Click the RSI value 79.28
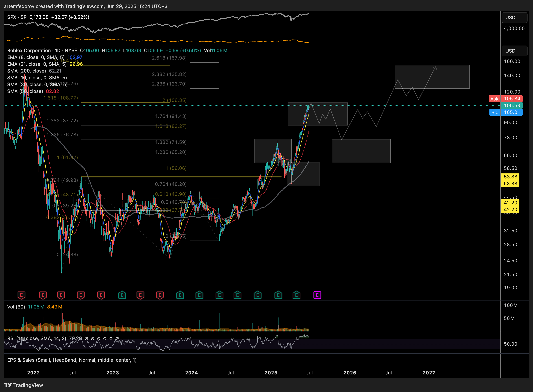The image size is (533, 392). (x=76, y=338)
